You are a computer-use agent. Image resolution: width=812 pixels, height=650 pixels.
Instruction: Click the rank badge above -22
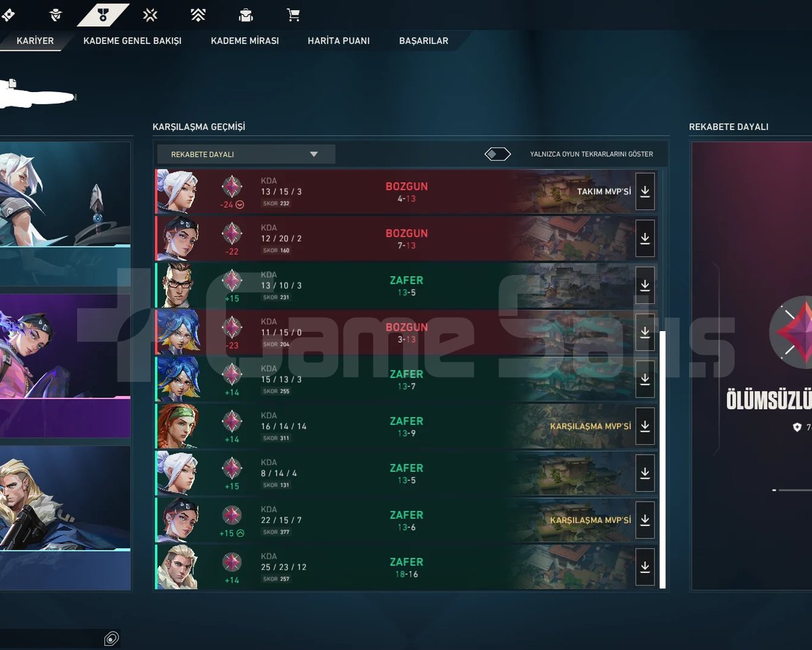[x=232, y=233]
